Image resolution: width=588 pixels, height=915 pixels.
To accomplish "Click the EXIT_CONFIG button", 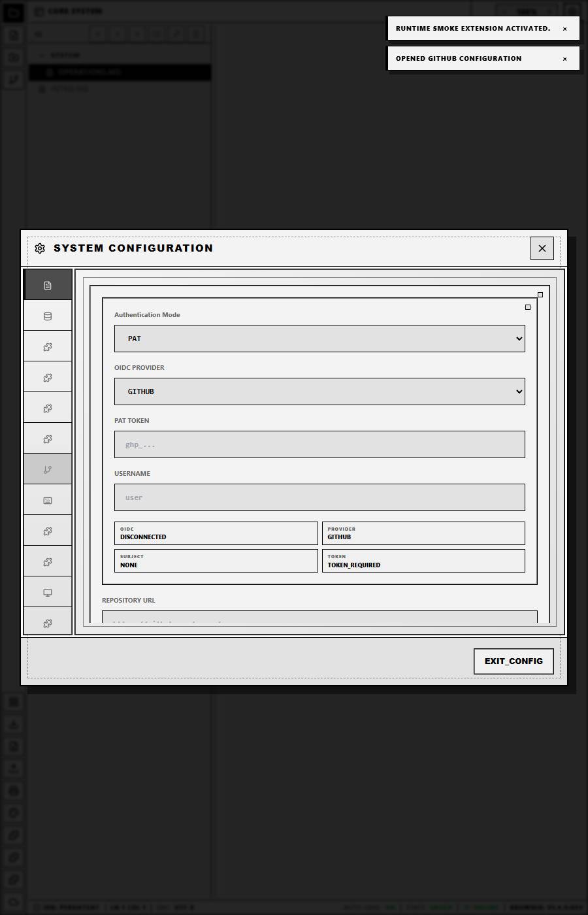I will click(514, 661).
